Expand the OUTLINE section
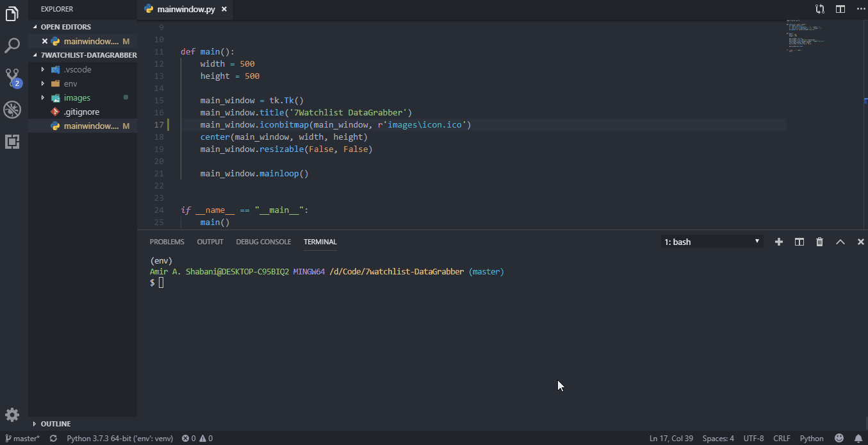Image resolution: width=868 pixels, height=445 pixels. (56, 424)
